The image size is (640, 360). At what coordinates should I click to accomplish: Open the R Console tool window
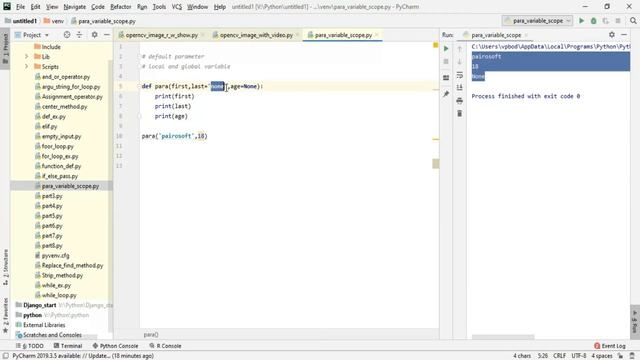pyautogui.click(x=165, y=346)
